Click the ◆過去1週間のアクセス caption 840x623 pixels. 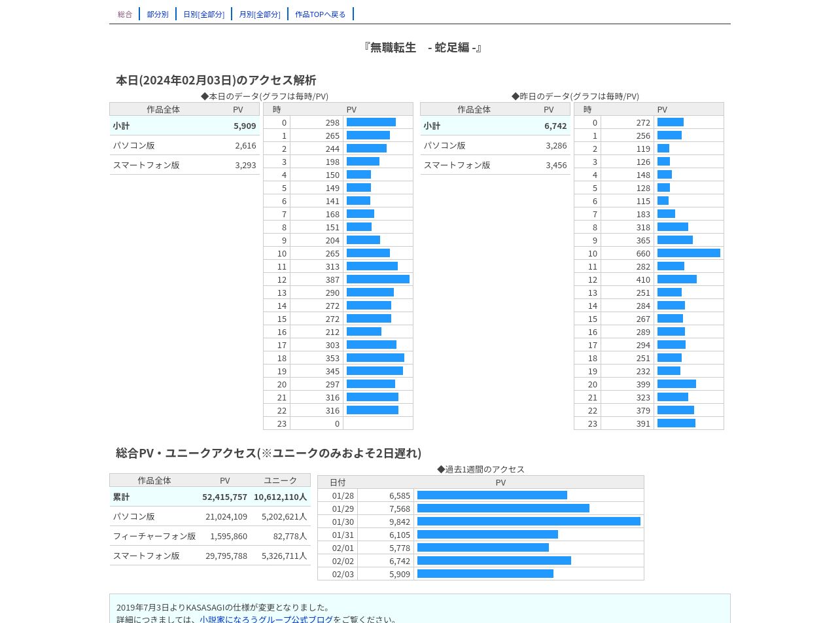coord(481,469)
